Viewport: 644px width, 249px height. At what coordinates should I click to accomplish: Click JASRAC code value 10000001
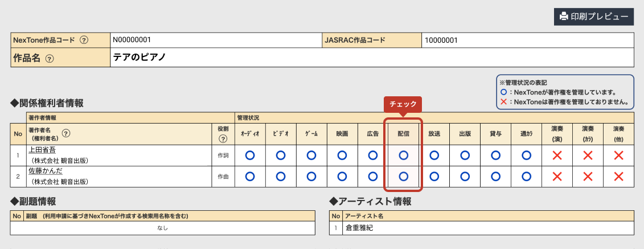pyautogui.click(x=441, y=40)
